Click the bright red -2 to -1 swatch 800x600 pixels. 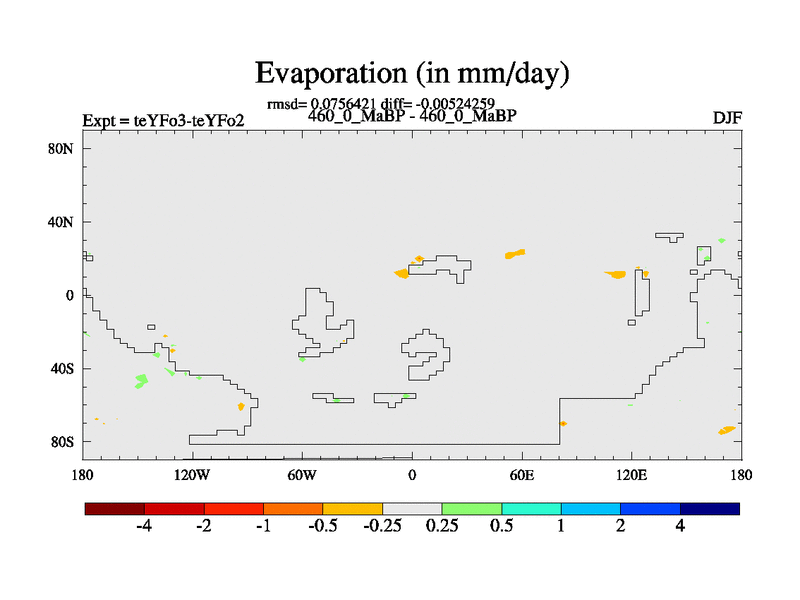click(234, 509)
